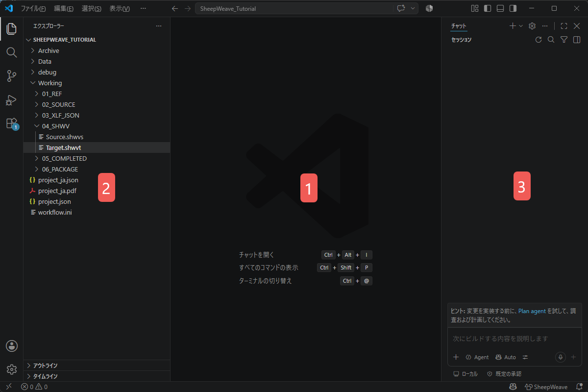Maximize the chat panel

[564, 26]
